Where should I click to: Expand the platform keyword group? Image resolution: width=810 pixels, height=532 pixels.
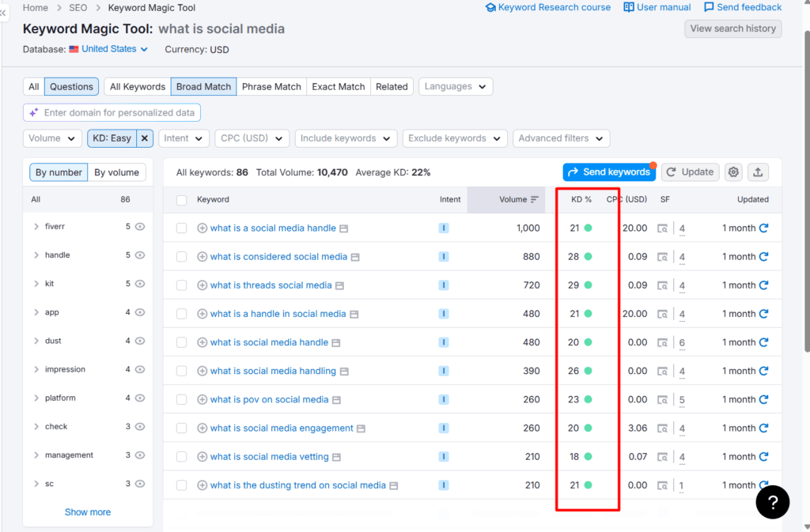36,398
